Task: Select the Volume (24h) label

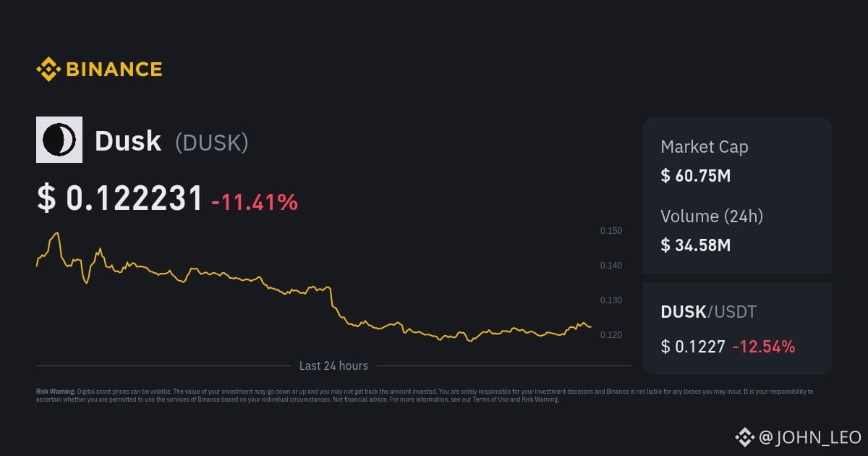Action: (712, 216)
